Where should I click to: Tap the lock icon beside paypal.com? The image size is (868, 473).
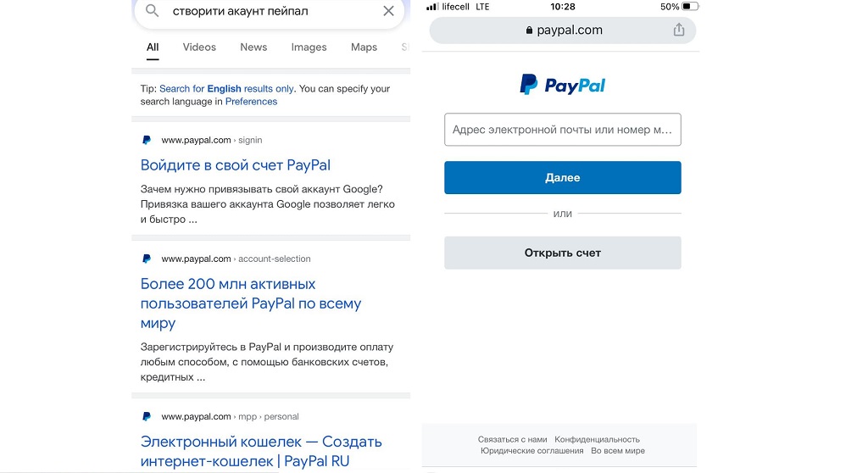pyautogui.click(x=529, y=31)
